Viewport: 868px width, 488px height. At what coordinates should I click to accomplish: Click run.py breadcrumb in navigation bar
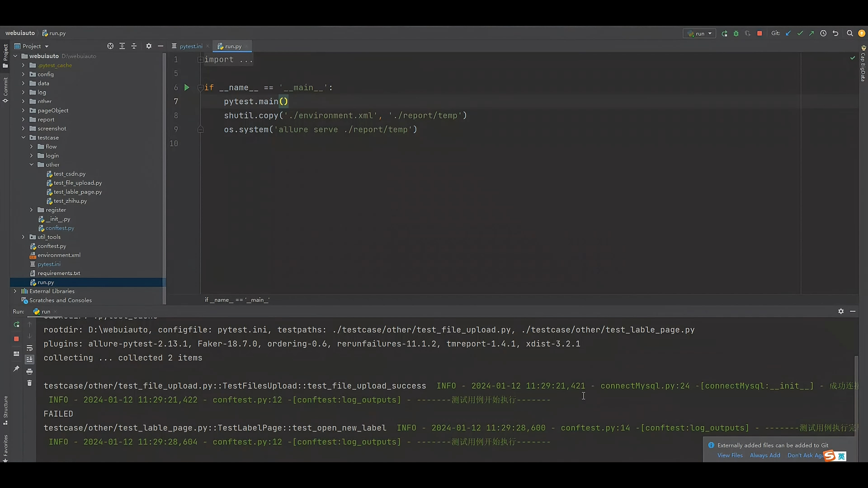pos(54,33)
